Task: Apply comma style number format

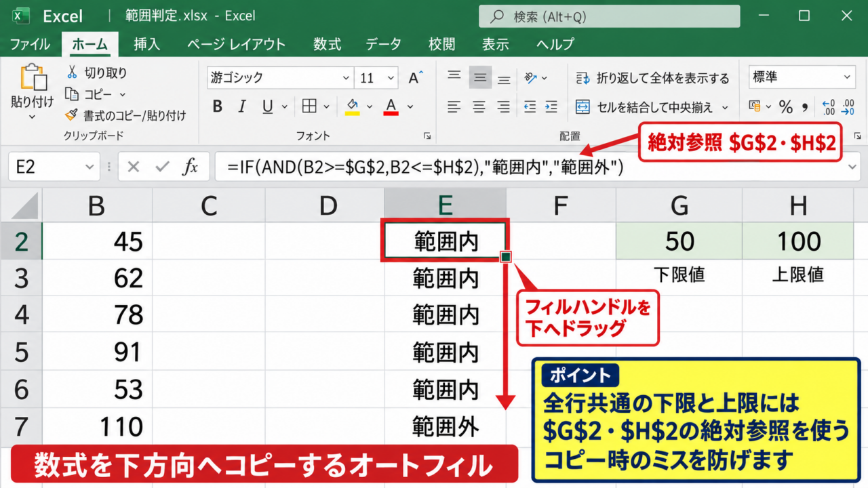Action: (x=805, y=106)
